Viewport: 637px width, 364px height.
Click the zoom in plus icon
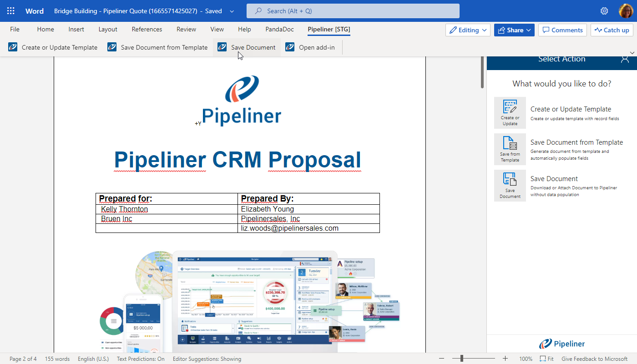pos(505,359)
